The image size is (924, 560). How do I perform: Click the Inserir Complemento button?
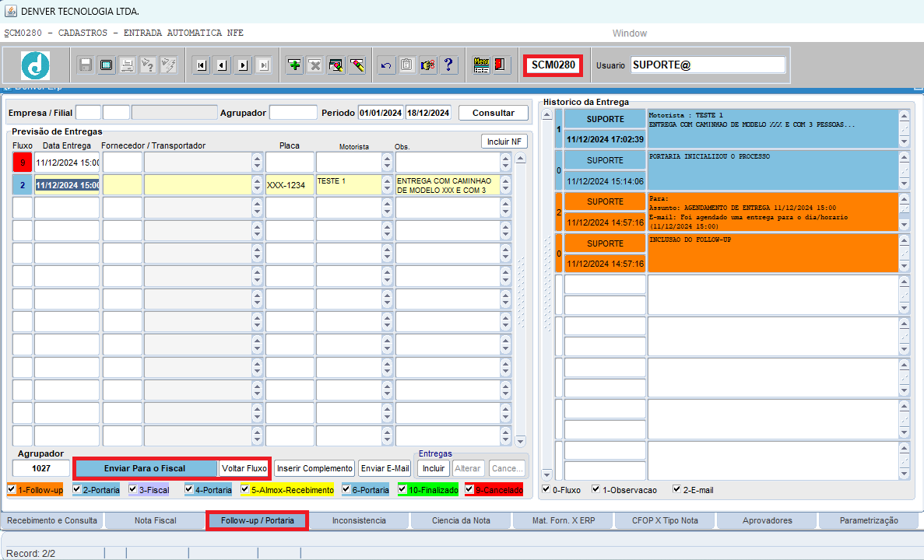pos(314,469)
